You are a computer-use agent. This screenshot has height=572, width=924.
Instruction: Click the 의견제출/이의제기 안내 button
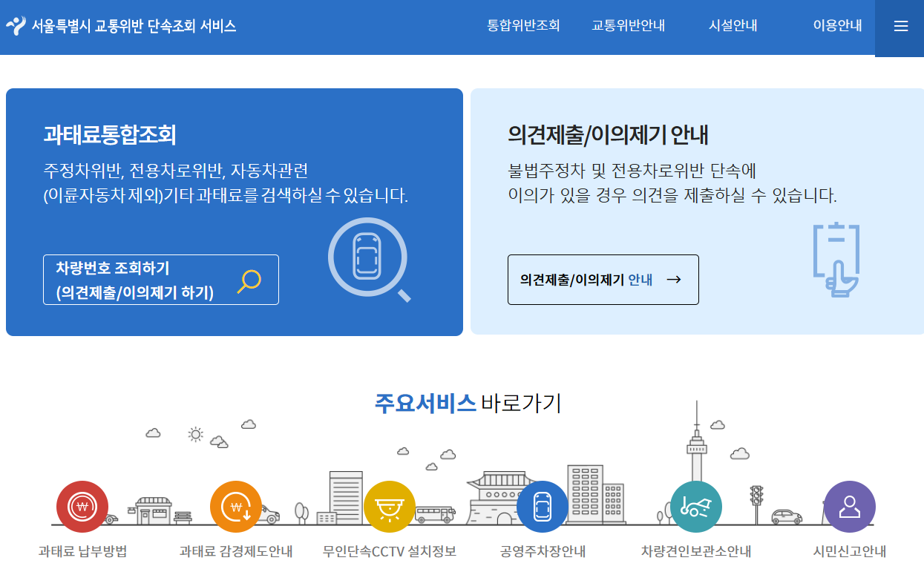603,280
